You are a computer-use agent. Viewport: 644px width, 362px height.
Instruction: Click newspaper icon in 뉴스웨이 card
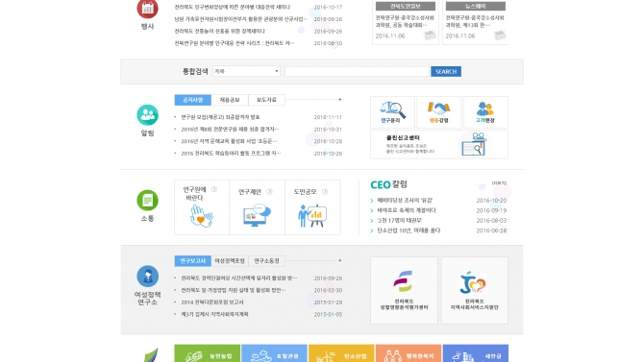coord(500,36)
